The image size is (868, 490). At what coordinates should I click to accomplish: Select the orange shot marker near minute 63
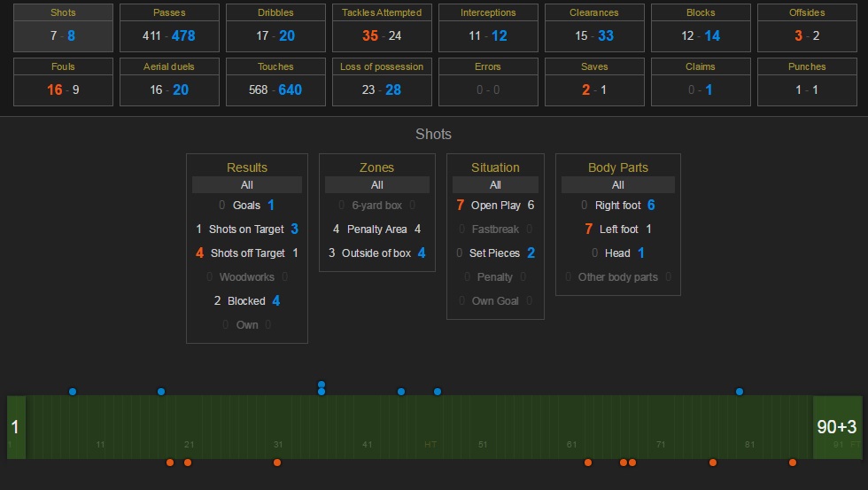coord(588,463)
